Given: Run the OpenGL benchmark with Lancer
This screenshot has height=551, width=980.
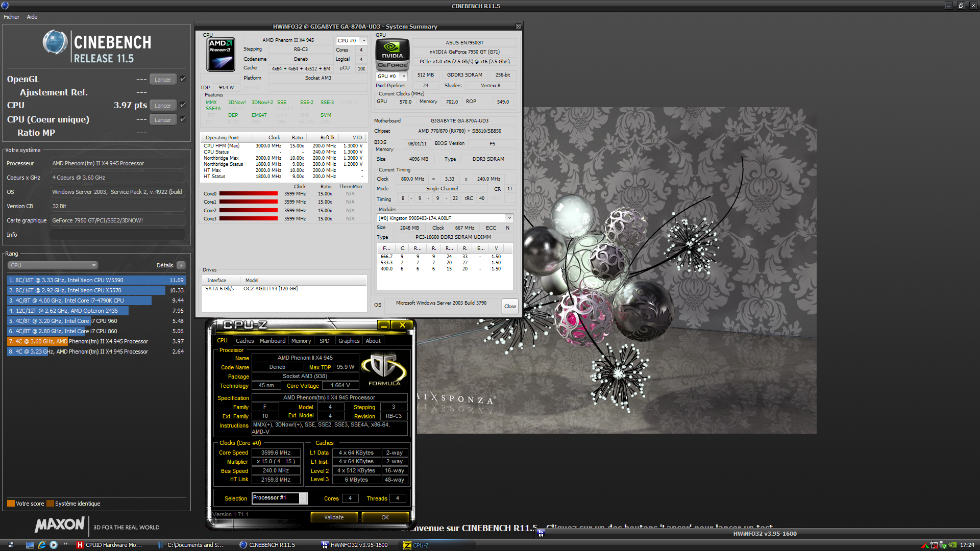Looking at the screenshot, I should [163, 79].
